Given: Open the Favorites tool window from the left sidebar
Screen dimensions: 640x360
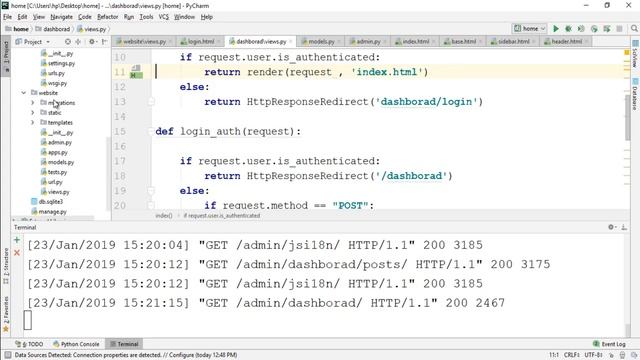Looking at the screenshot, I should 6,313.
